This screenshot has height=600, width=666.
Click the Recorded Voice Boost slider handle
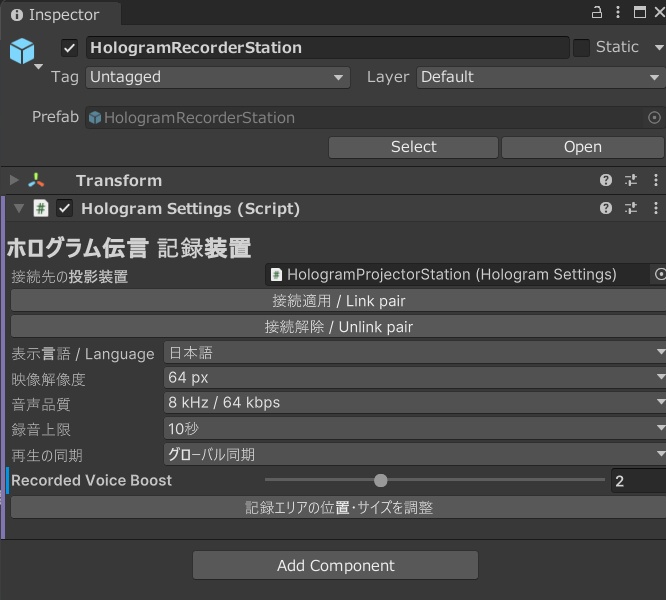coord(381,481)
